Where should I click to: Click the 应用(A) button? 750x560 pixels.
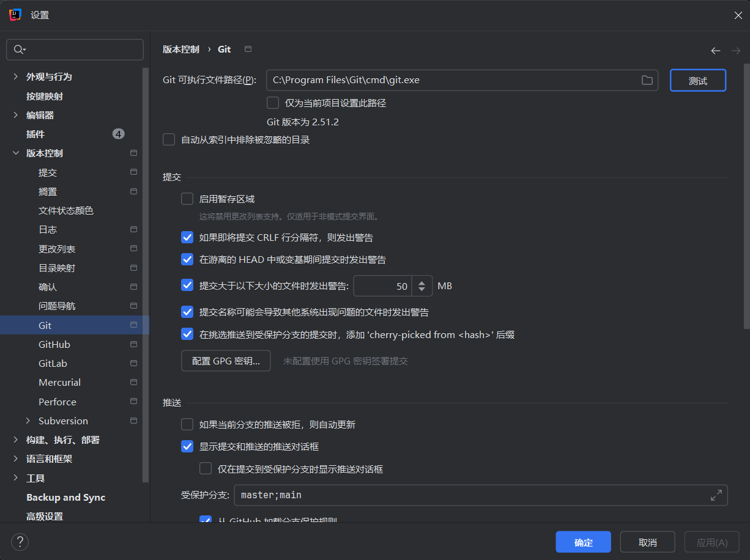(712, 542)
